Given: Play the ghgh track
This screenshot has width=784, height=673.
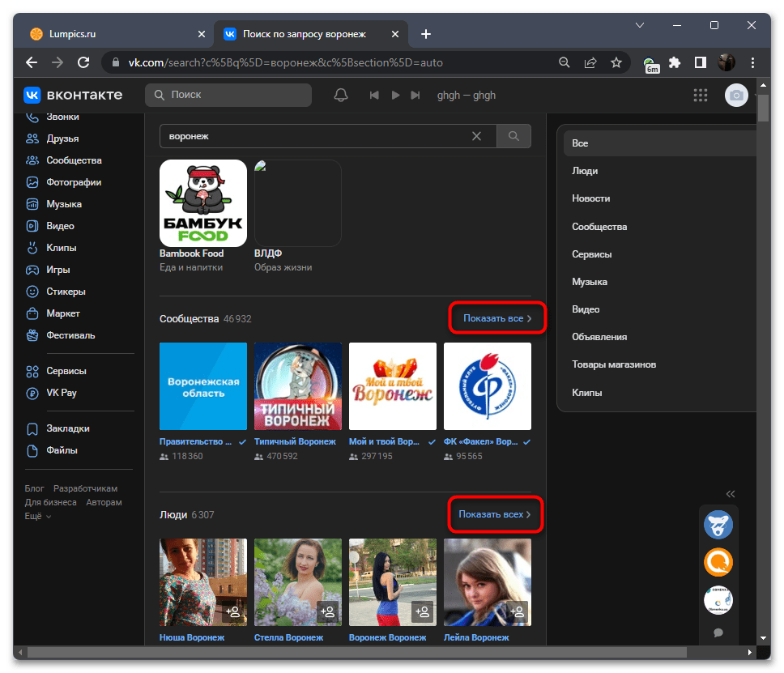Looking at the screenshot, I should tap(395, 95).
